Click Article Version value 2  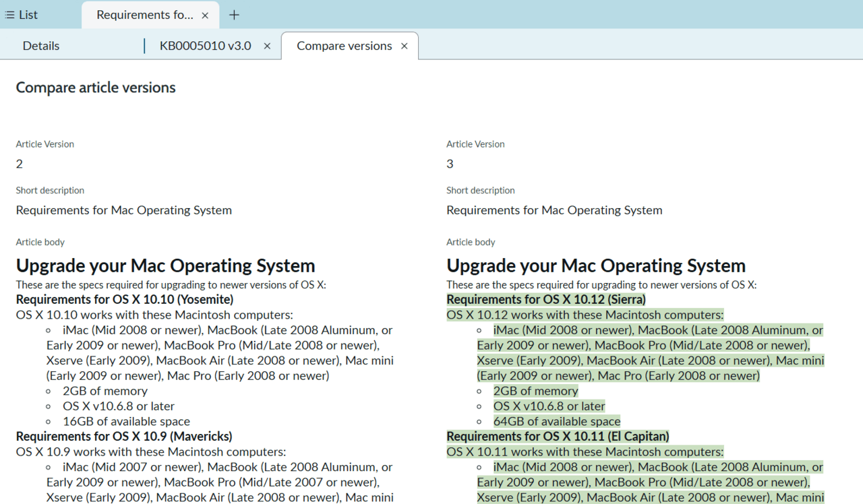pos(20,164)
